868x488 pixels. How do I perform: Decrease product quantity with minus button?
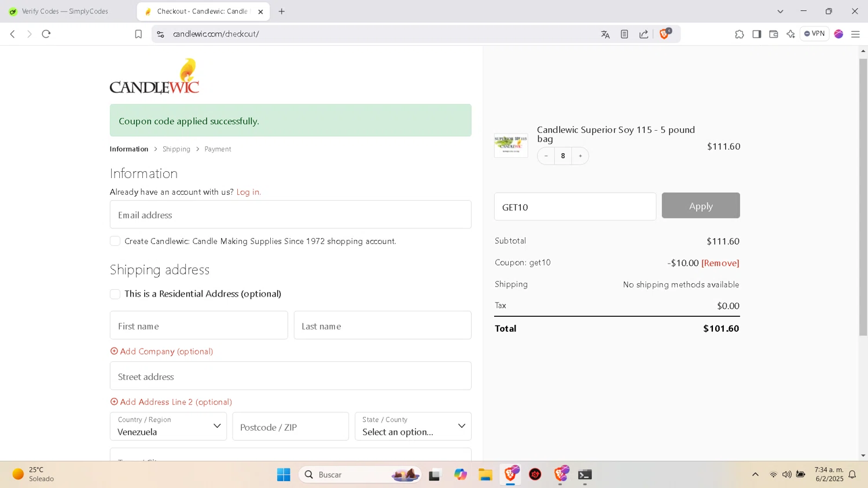coord(546,156)
